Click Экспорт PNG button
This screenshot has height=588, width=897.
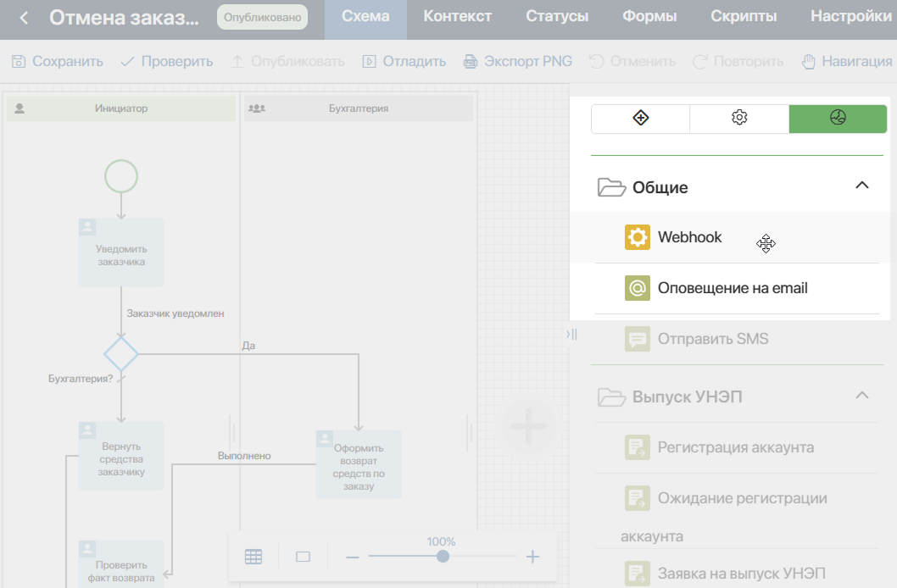518,62
